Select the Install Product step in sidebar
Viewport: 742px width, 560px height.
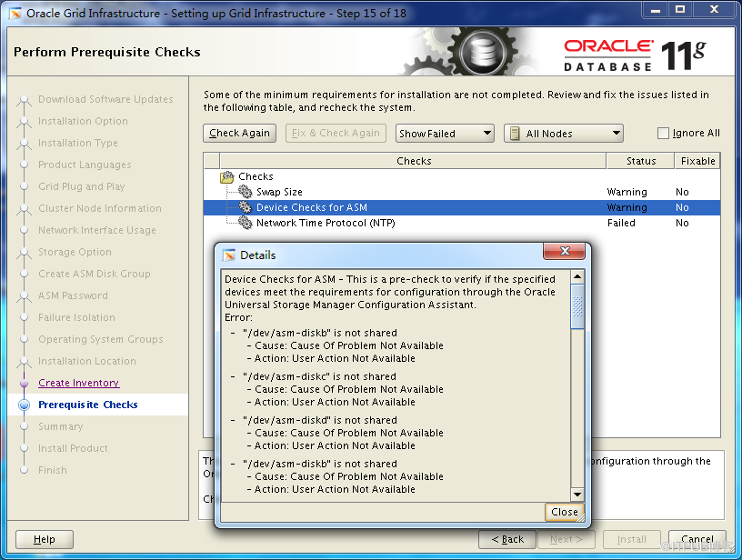(73, 448)
